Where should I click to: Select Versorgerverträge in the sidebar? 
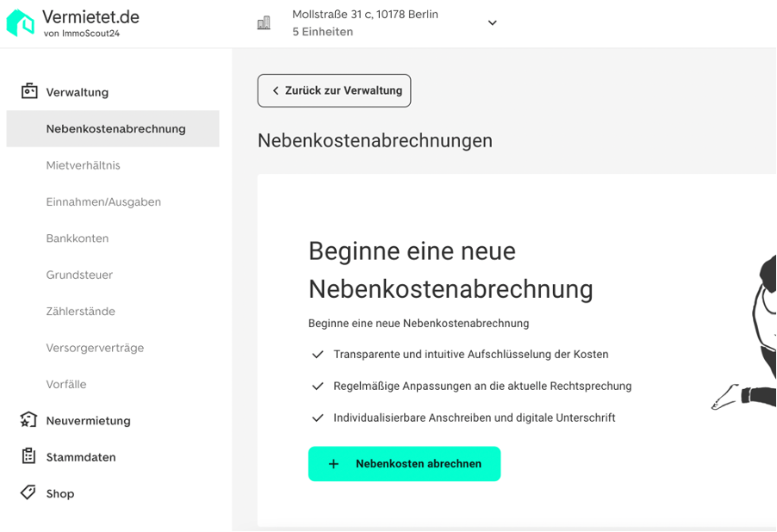point(95,349)
